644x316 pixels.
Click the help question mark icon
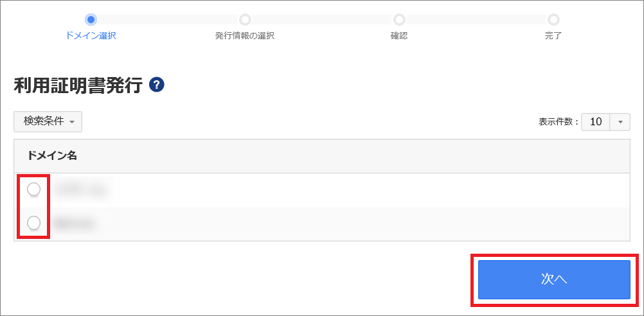[157, 85]
